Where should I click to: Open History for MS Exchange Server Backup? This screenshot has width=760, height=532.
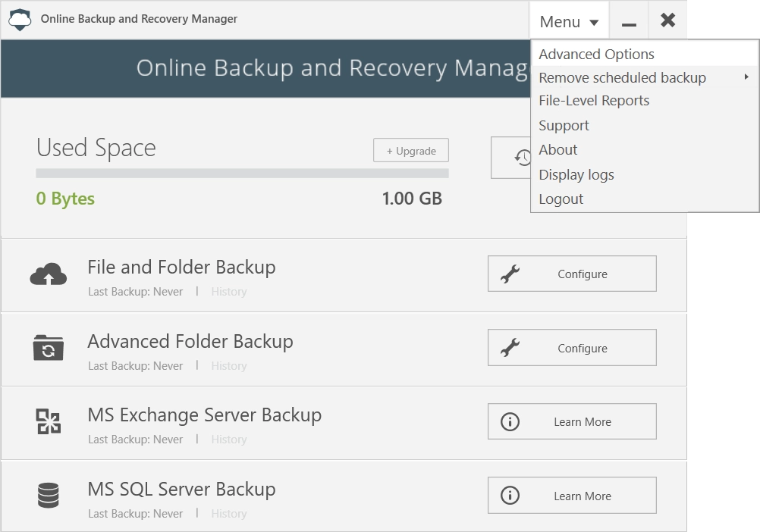pyautogui.click(x=229, y=439)
